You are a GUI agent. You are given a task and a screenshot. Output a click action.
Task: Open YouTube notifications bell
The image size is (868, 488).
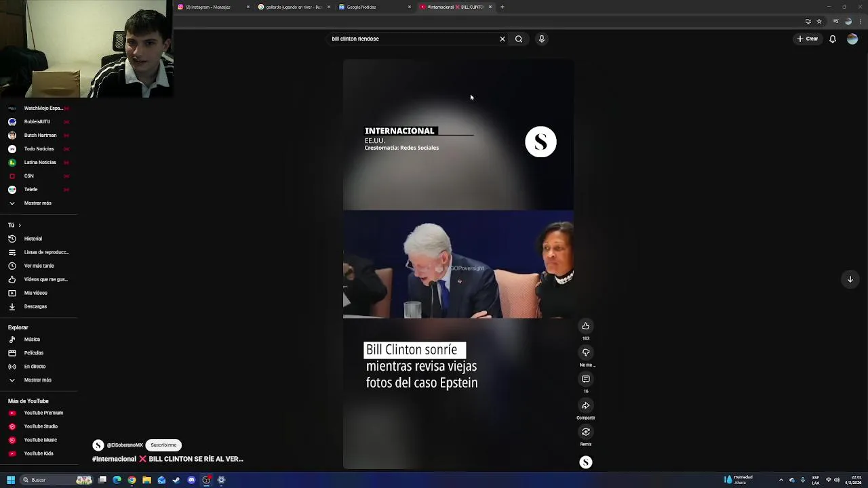[833, 39]
